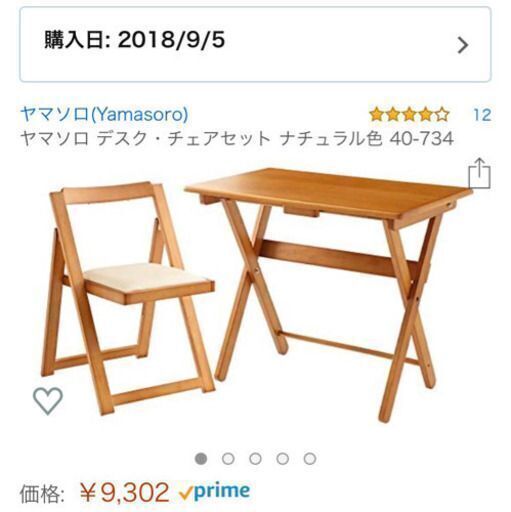
Task: Open the 購入日: 2018/9/5 order banner
Action: pos(255,44)
